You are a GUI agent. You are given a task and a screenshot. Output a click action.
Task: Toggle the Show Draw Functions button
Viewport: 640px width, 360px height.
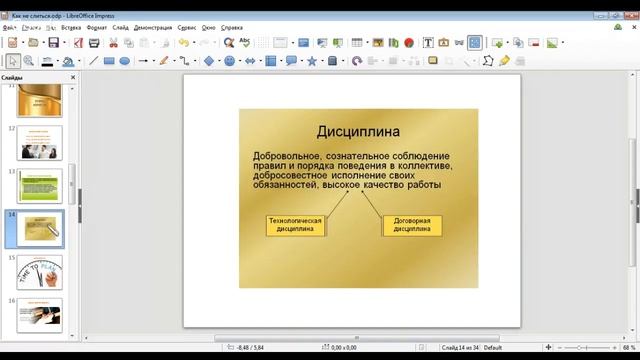[x=475, y=42]
